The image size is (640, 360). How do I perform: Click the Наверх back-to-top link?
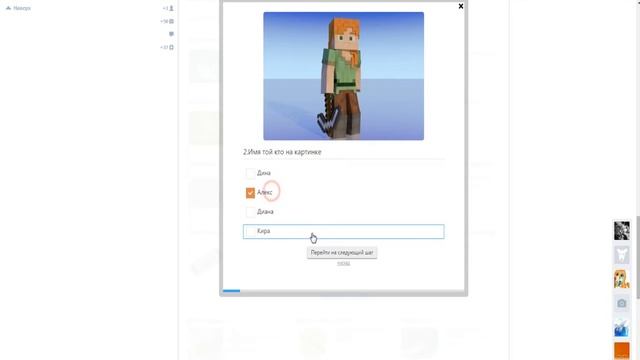point(18,8)
